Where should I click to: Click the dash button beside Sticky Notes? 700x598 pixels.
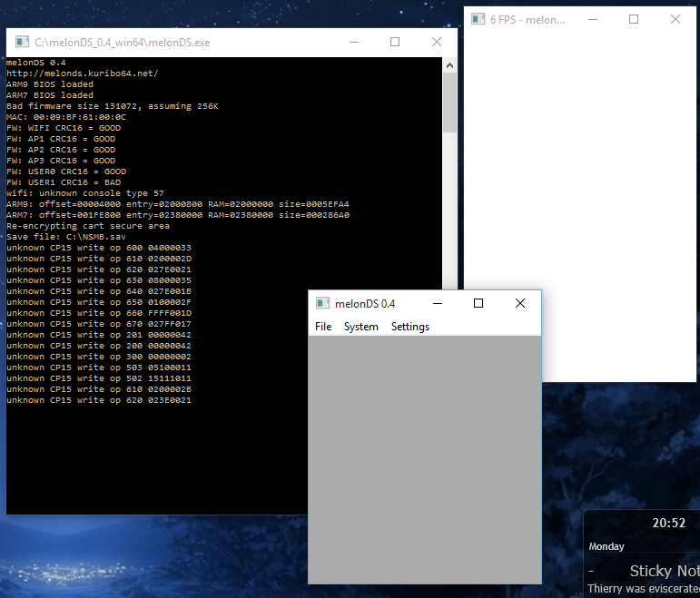pos(591,571)
